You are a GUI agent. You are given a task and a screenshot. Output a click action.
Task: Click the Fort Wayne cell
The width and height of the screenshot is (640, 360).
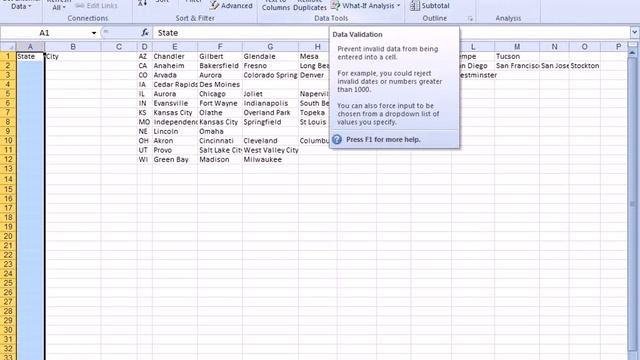pyautogui.click(x=220, y=103)
